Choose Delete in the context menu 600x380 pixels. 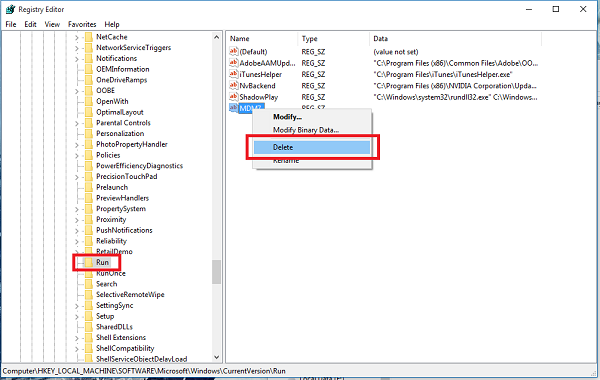(312, 147)
